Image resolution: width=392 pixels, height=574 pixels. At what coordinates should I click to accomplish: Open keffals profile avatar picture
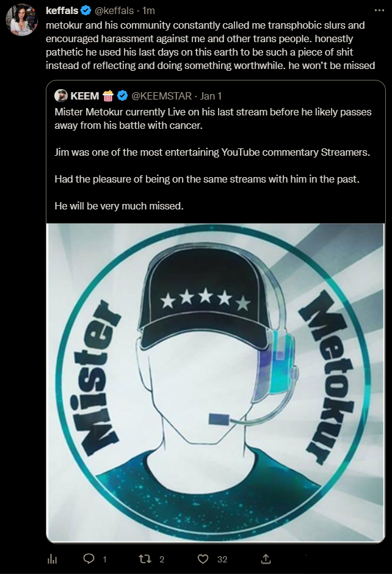[21, 20]
